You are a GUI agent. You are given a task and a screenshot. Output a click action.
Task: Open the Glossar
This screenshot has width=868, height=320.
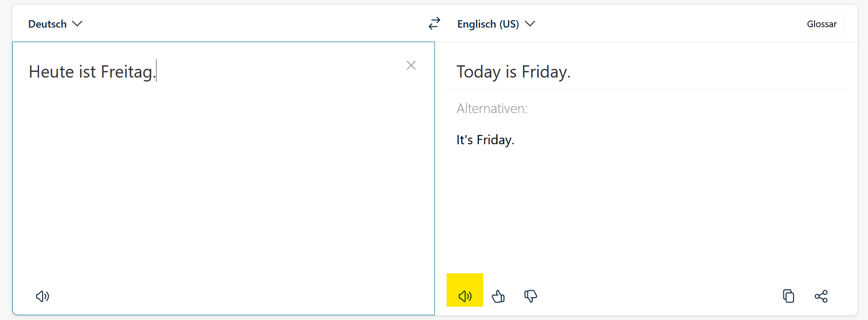click(x=822, y=24)
